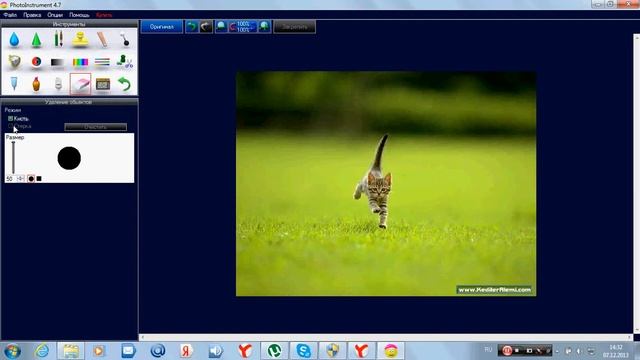Select the wooden plank tool
The image size is (640, 360).
(102, 40)
